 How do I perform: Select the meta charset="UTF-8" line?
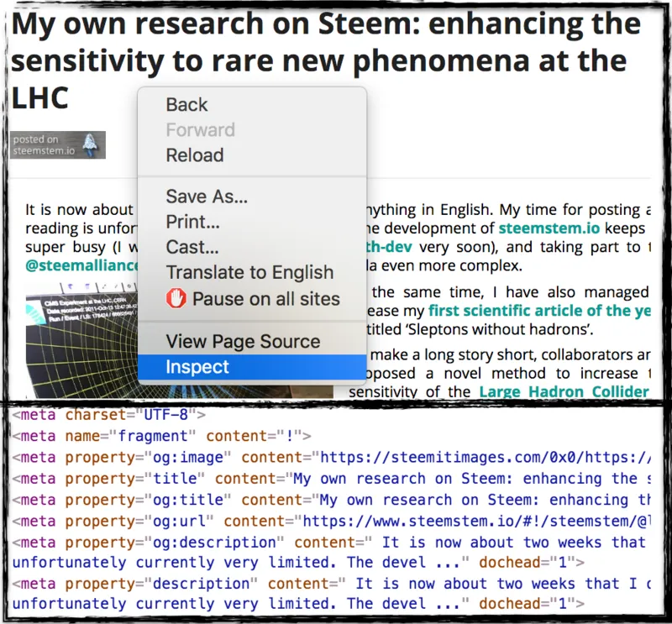pos(109,415)
